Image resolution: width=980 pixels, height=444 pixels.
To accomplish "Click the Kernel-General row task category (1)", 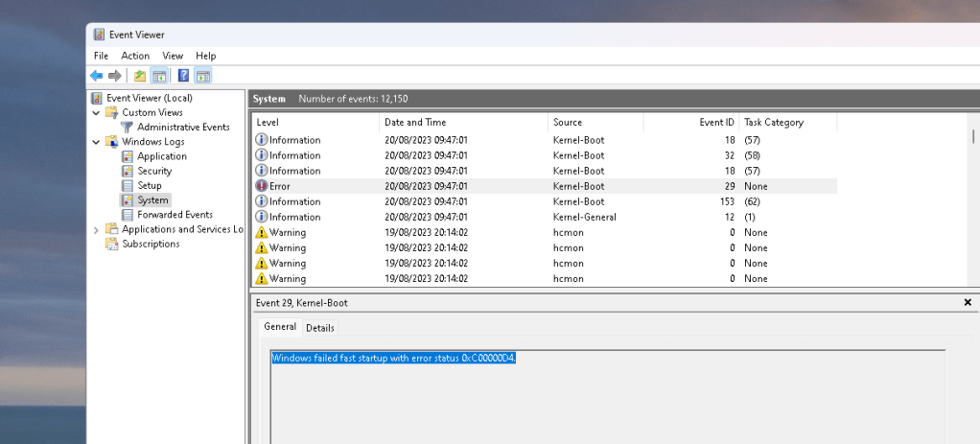I will (750, 217).
